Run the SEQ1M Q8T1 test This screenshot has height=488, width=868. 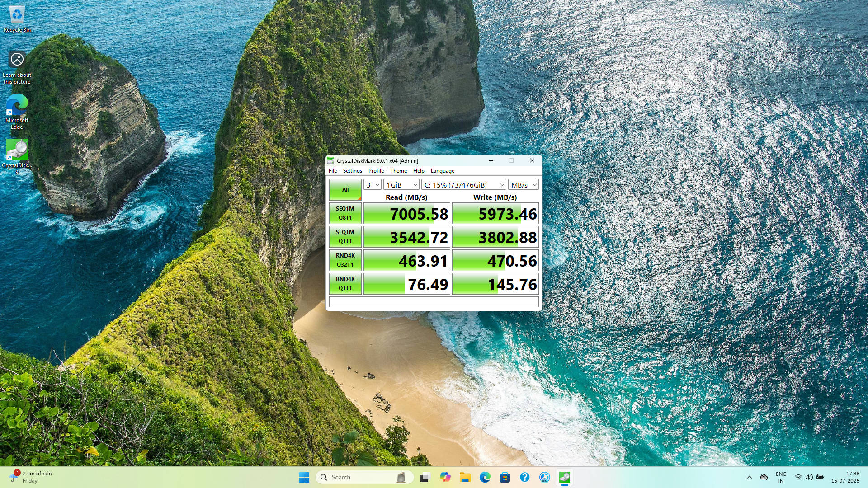345,213
